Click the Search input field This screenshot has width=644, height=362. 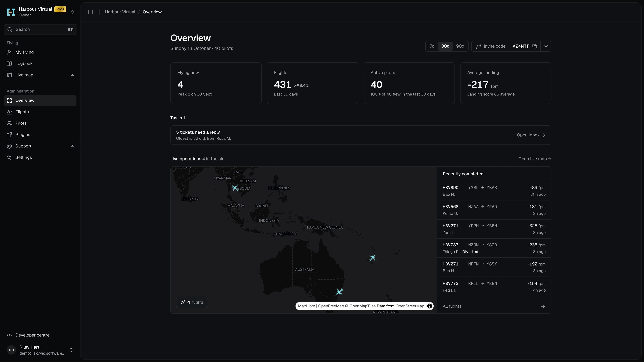pos(40,29)
